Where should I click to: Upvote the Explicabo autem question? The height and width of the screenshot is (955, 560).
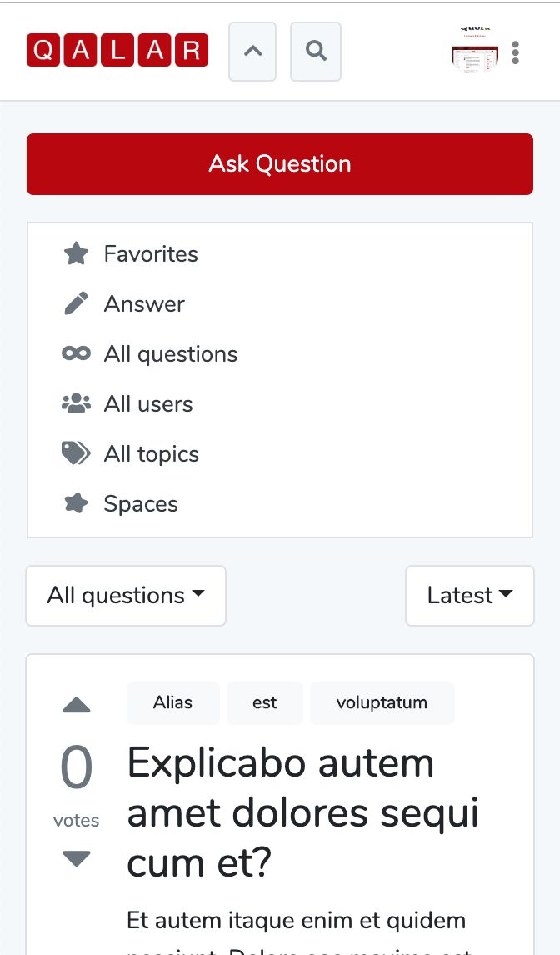coord(77,706)
